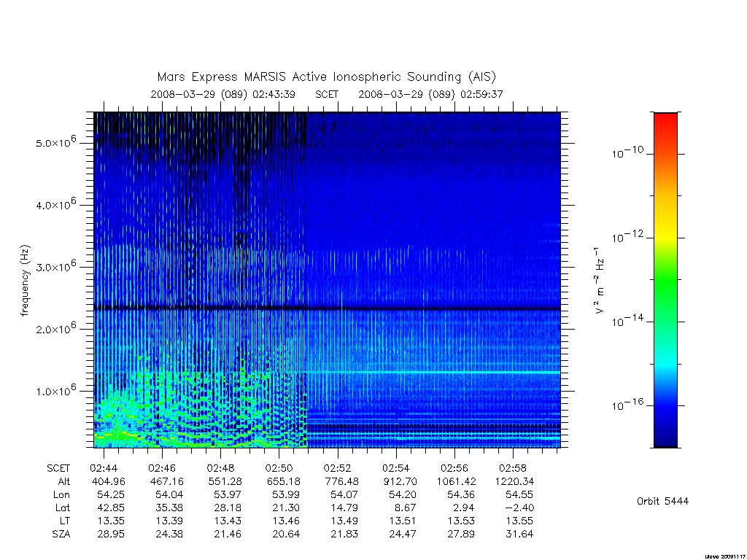Click the 1.0×10^6 frequency axis label
Viewport: 747px width, 560px height.
click(x=55, y=390)
